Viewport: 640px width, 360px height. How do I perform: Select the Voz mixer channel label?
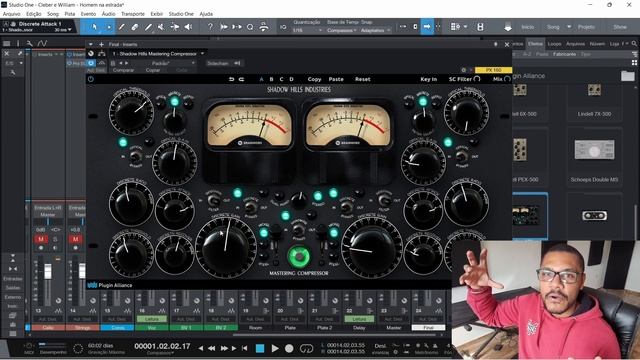(151, 327)
